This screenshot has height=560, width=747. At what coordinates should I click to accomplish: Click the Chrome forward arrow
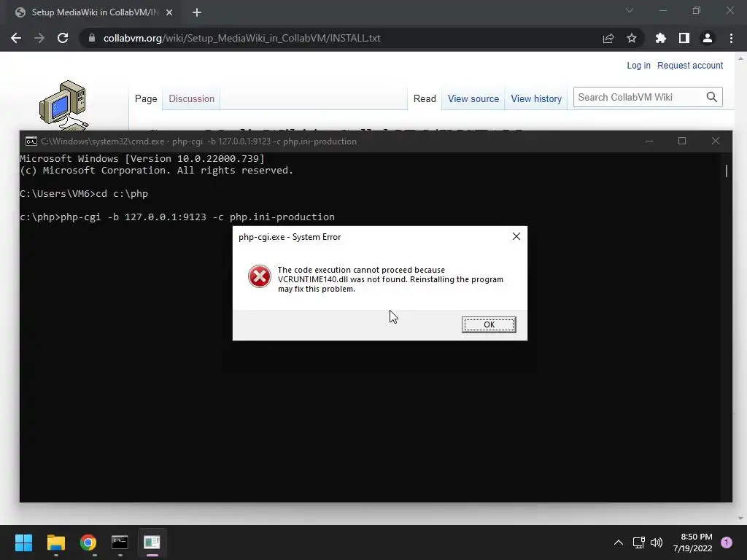(x=39, y=38)
